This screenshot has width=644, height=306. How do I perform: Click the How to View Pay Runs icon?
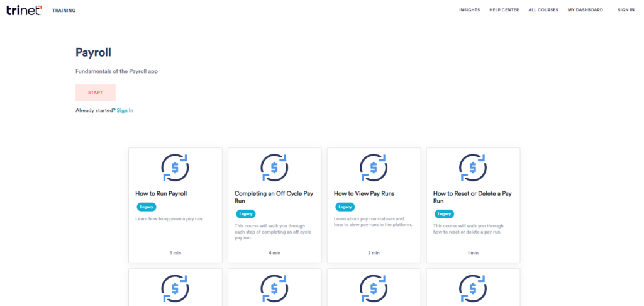click(374, 167)
